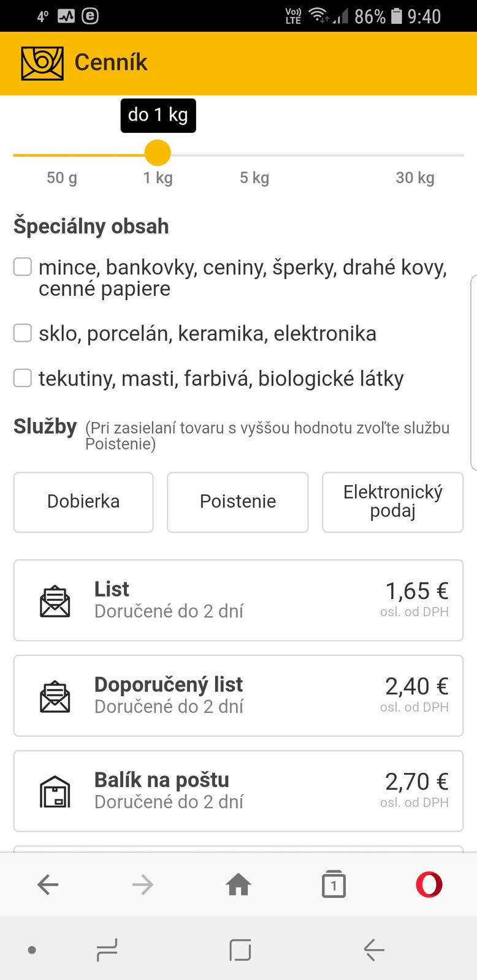Screen dimensions: 477x980
Task: Open the Opera menu
Action: point(429,884)
